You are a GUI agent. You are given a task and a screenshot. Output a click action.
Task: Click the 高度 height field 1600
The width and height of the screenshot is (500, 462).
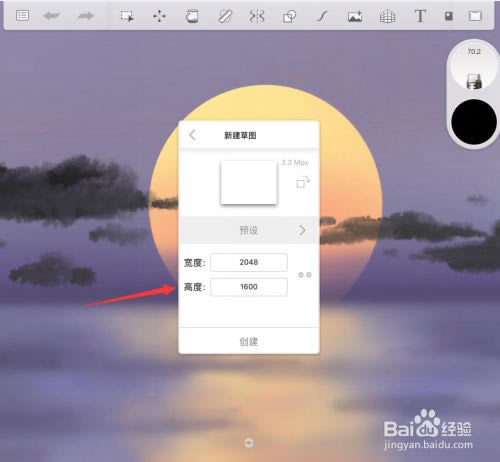point(249,287)
